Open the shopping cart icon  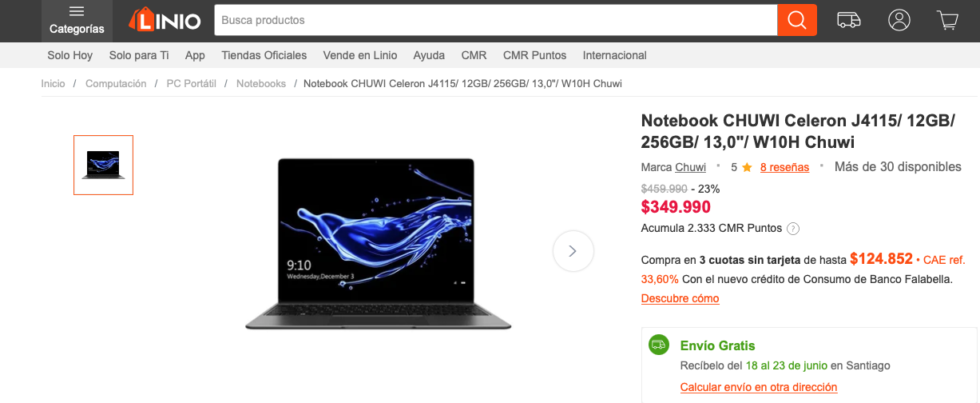click(x=948, y=20)
